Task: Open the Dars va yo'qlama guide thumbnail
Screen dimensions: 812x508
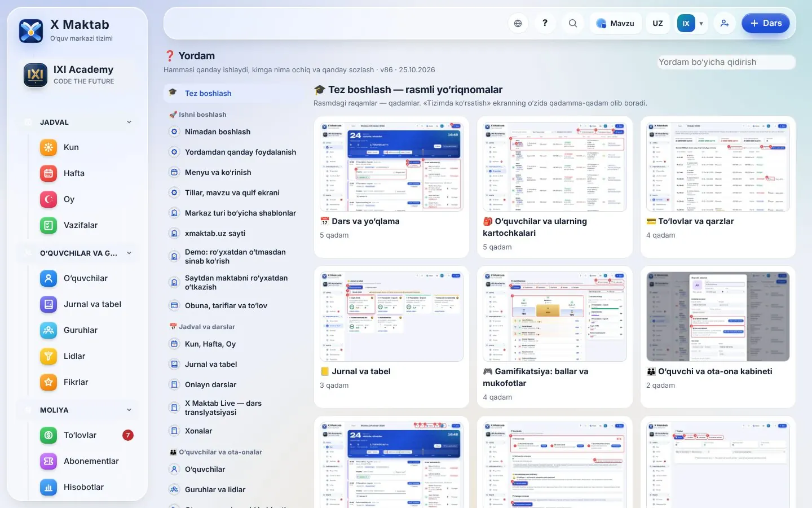Action: 391,167
